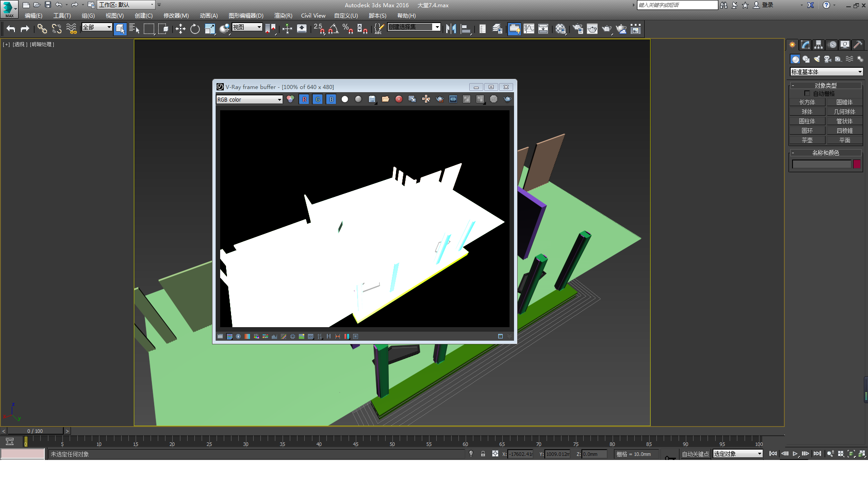Open the 全部 selection filter dropdown

[97, 27]
